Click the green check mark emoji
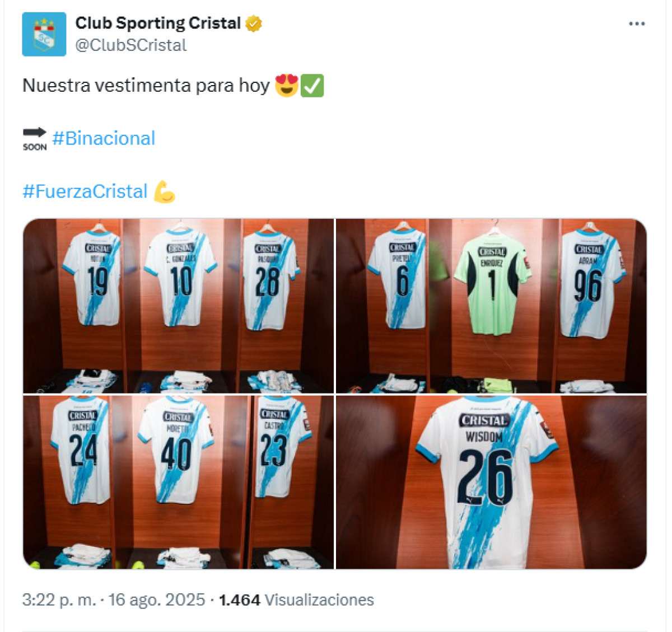672x632 pixels. tap(312, 86)
